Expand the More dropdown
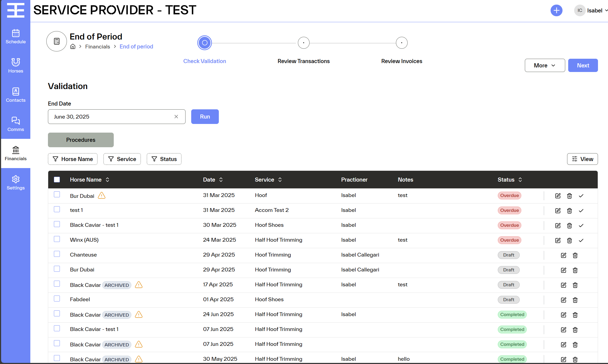608x364 pixels. 545,65
